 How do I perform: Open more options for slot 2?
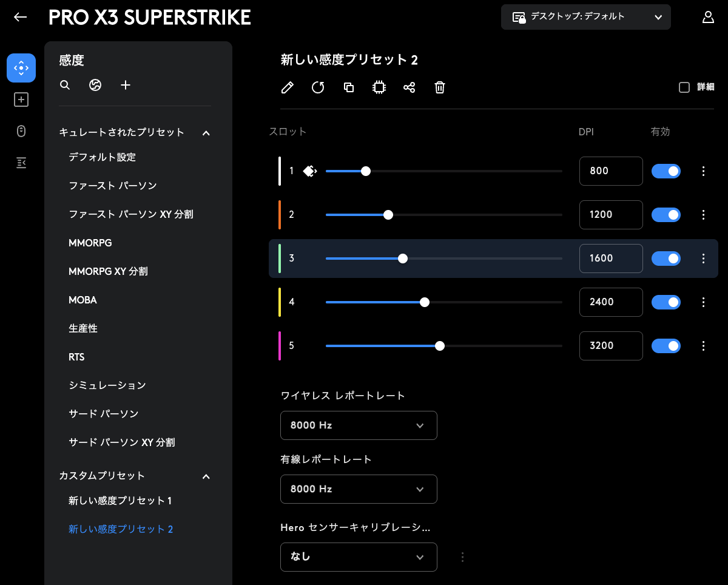[x=704, y=215]
